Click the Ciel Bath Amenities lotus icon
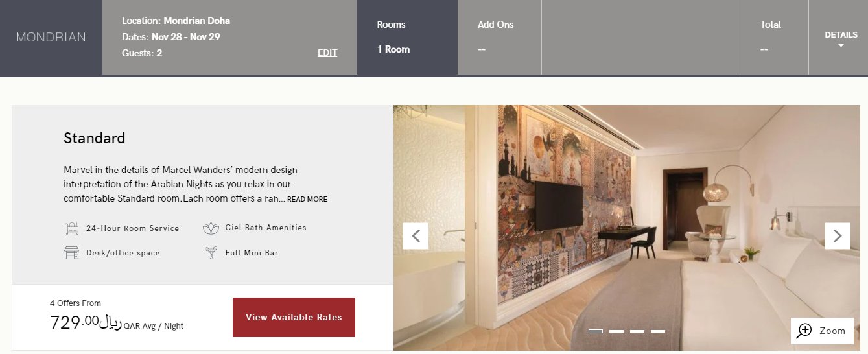The width and height of the screenshot is (868, 354). [x=211, y=228]
